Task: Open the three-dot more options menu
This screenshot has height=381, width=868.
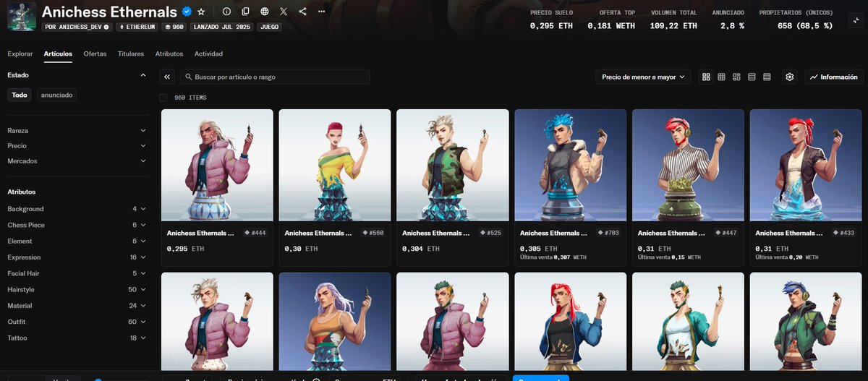Action: click(x=321, y=12)
